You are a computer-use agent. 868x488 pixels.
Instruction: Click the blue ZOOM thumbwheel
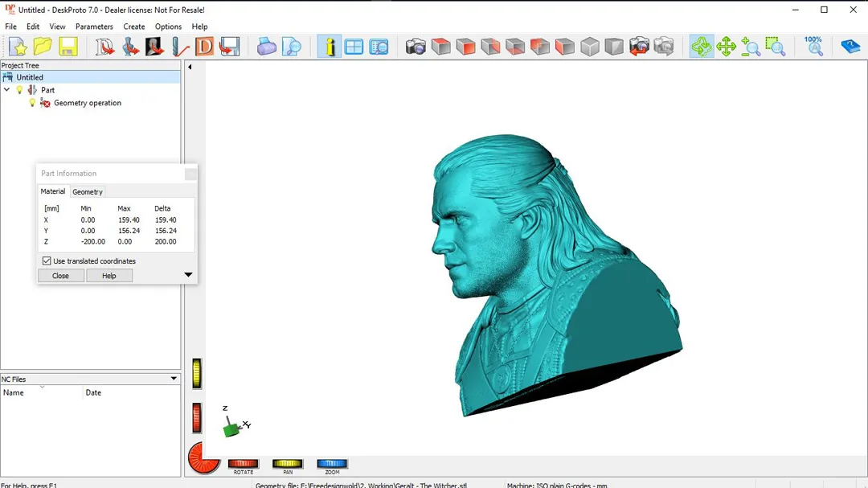[x=332, y=464]
